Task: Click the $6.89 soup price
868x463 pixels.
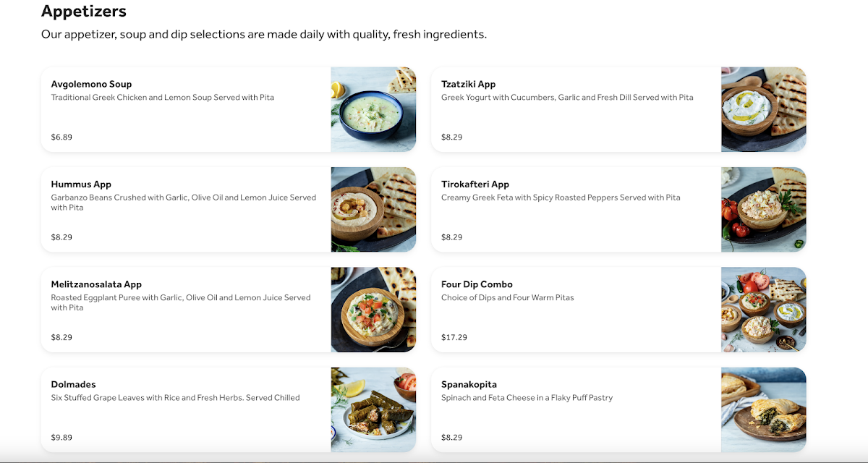Action: pyautogui.click(x=61, y=137)
